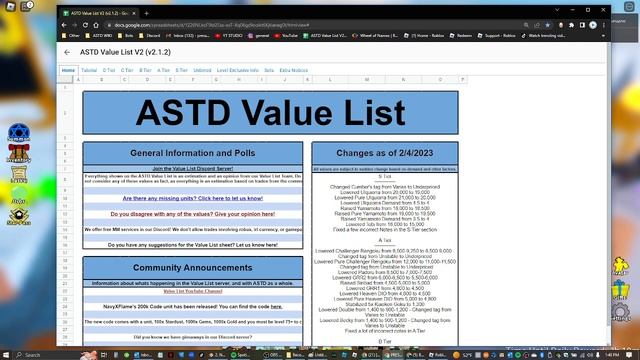640x360 pixels.
Task: Switch to the B Tier sheet tab
Action: coord(145,70)
